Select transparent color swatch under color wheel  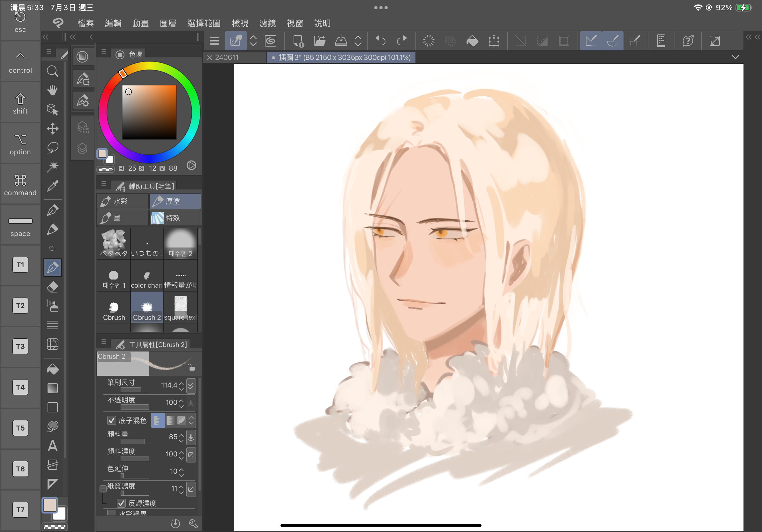point(106,169)
